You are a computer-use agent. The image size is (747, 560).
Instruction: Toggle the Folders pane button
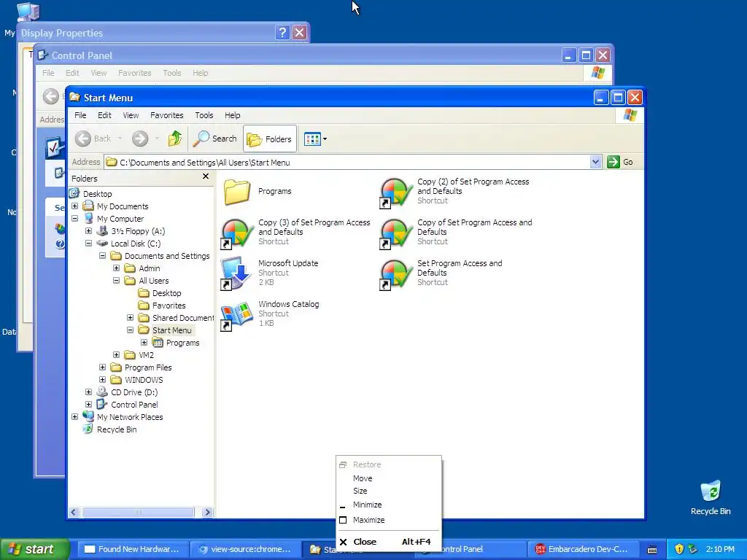pyautogui.click(x=270, y=139)
